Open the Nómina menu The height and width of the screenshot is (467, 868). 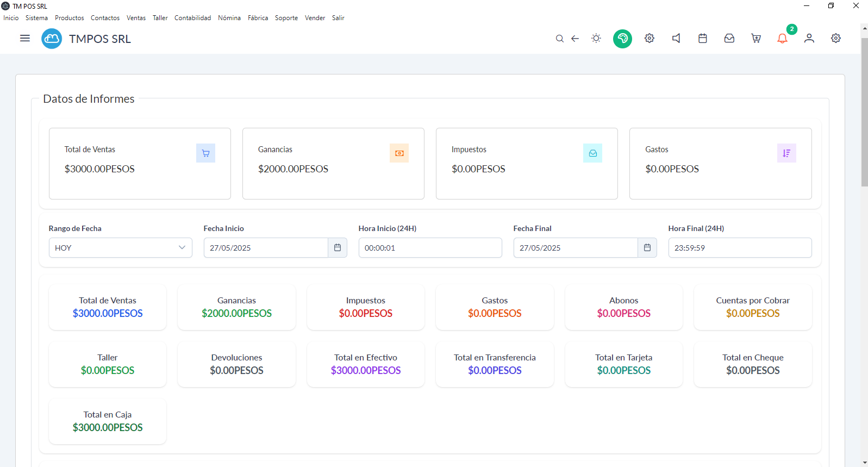(x=229, y=18)
